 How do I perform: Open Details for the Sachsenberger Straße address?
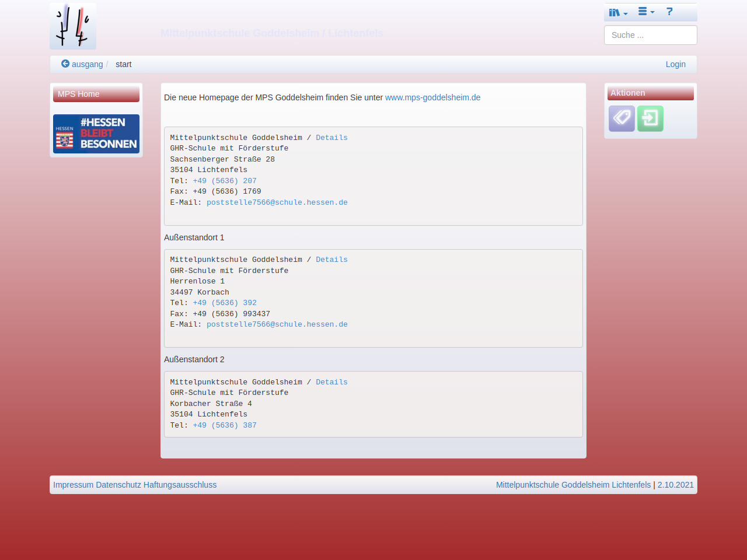pyautogui.click(x=331, y=138)
